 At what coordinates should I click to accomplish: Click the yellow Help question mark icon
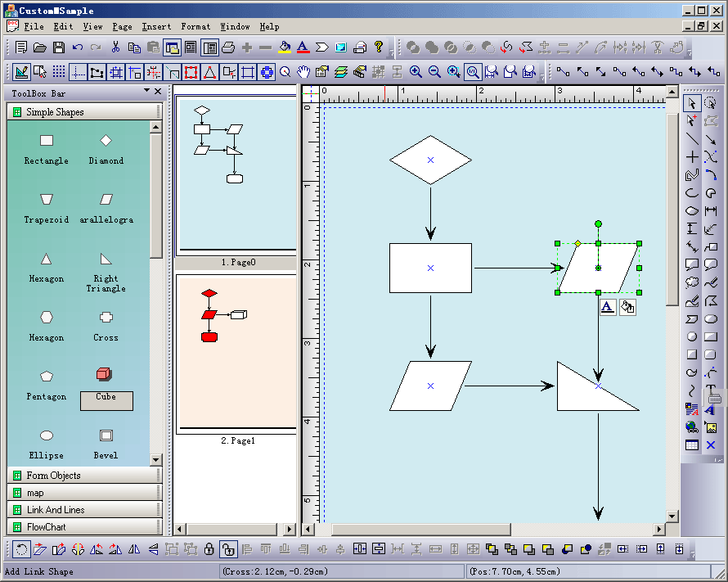[x=379, y=47]
